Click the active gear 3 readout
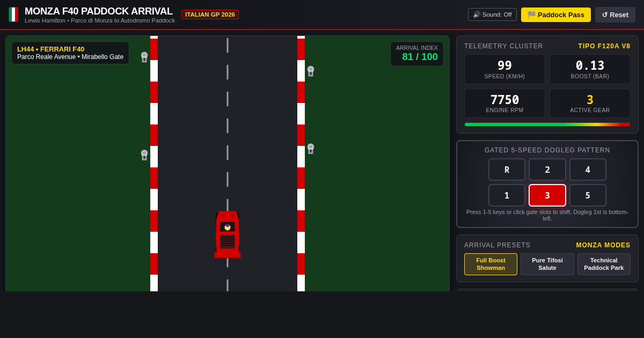 point(590,100)
